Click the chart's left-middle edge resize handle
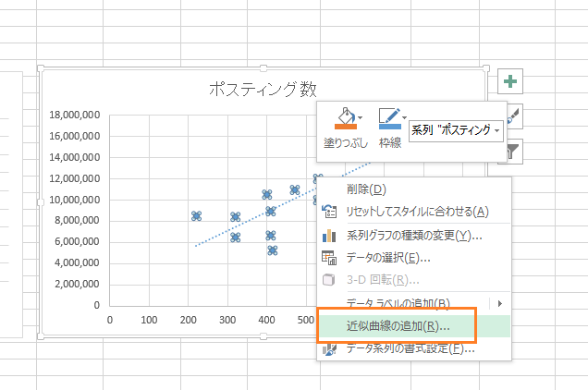The height and width of the screenshot is (390, 588). coord(41,202)
